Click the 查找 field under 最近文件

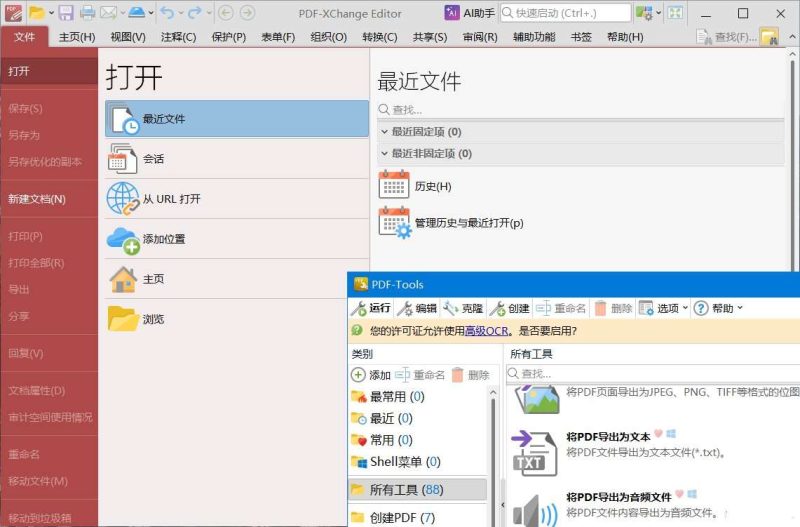581,109
